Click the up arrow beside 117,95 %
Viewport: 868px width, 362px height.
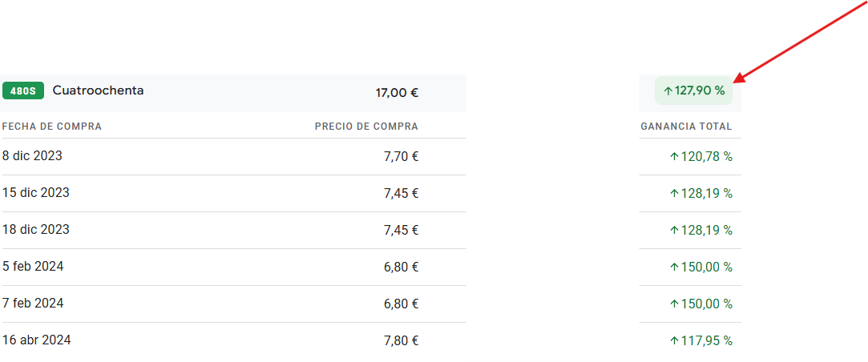point(674,340)
